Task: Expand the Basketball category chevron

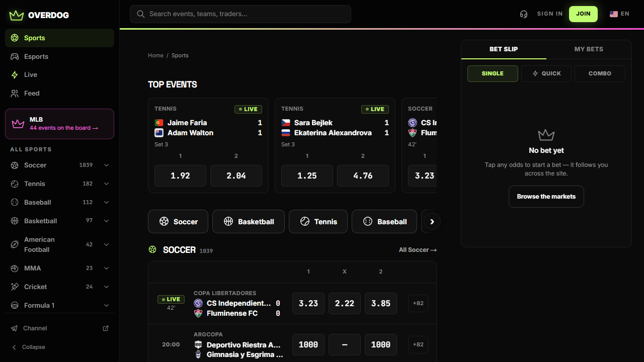Action: tap(106, 221)
